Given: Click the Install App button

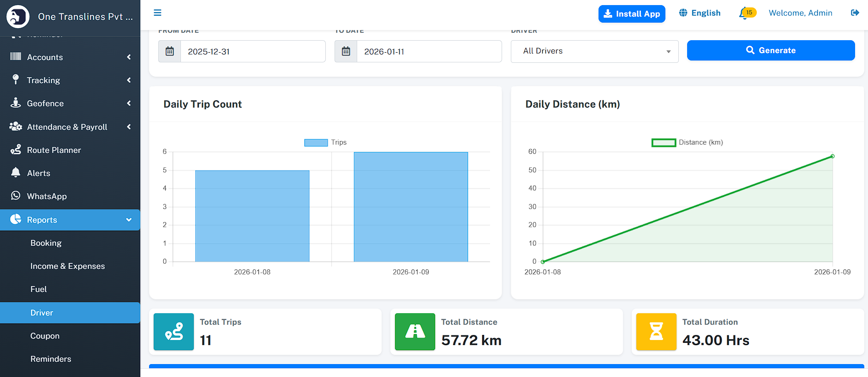Looking at the screenshot, I should coord(632,14).
